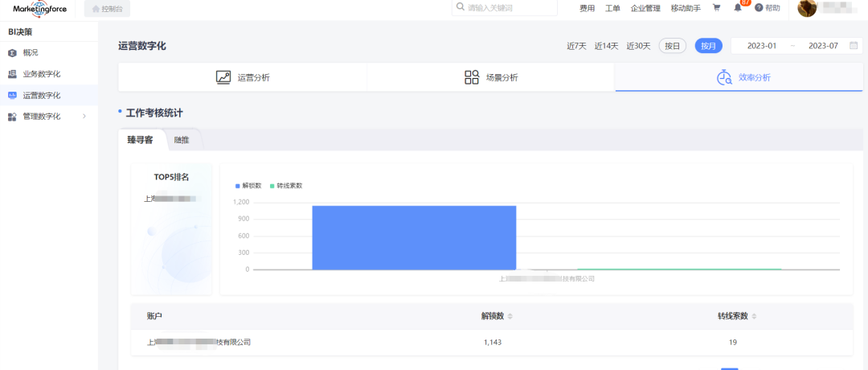This screenshot has width=868, height=370.
Task: Click the 运营分析 chart icon
Action: (223, 77)
